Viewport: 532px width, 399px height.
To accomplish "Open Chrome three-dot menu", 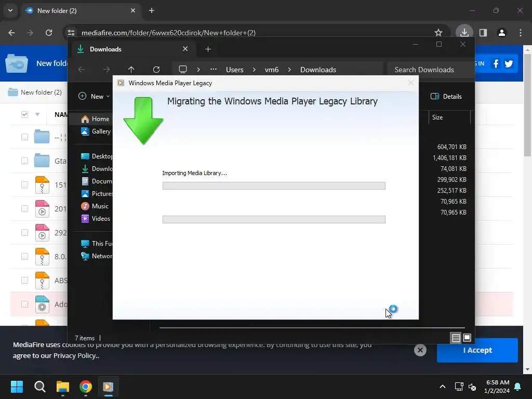I will [521, 33].
